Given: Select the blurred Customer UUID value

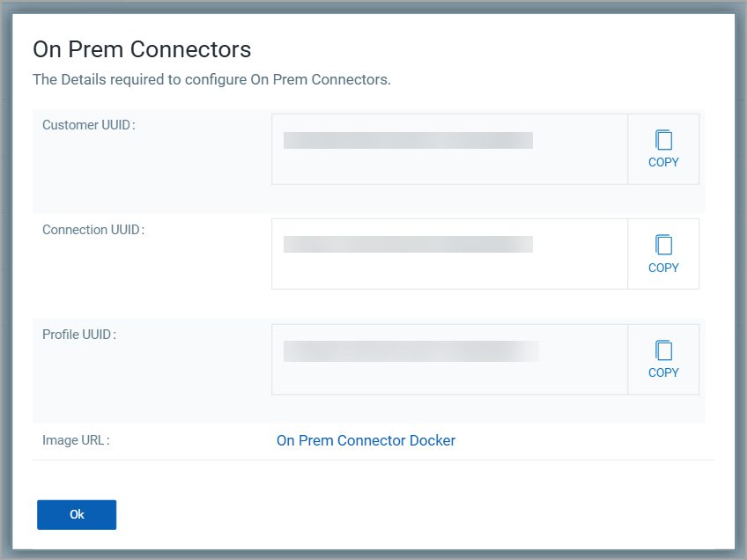Looking at the screenshot, I should pyautogui.click(x=408, y=140).
